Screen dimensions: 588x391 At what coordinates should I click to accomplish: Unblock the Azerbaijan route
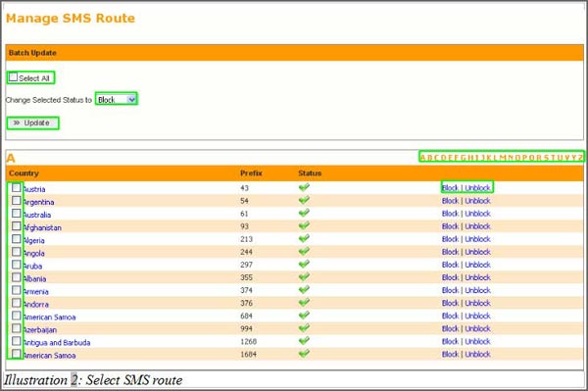(x=477, y=328)
